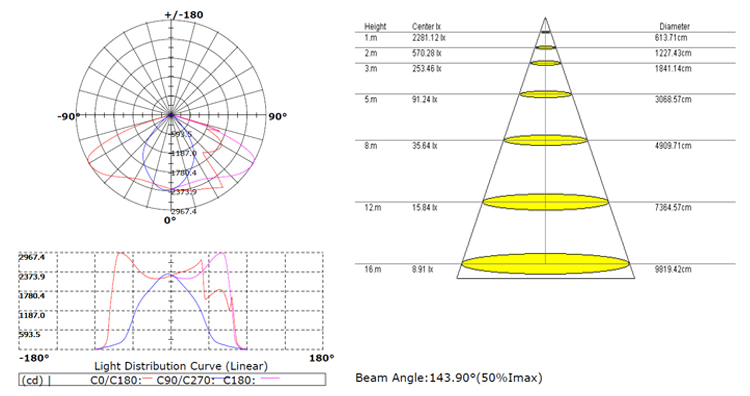
Task: Select the "3.m" height row label
Action: pyautogui.click(x=371, y=68)
